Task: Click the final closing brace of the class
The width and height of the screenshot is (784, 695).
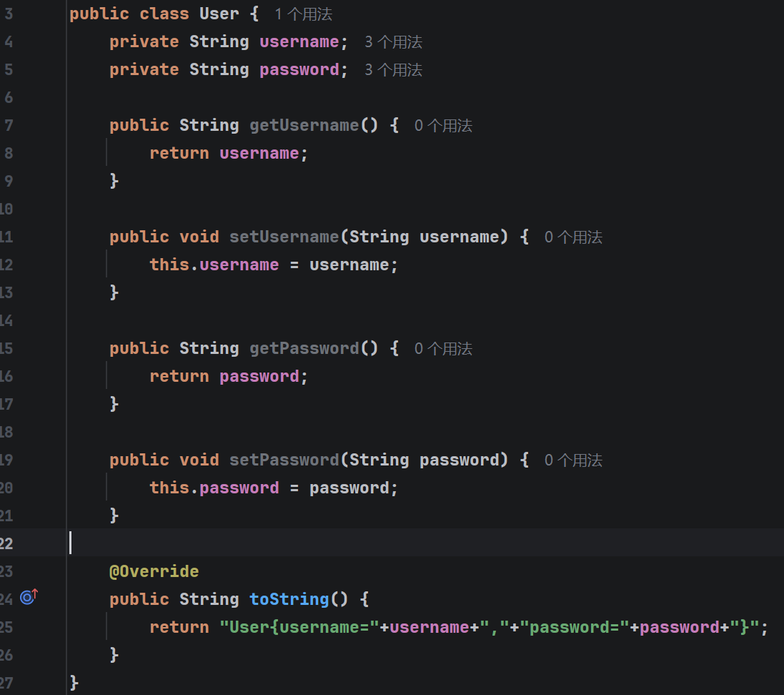Action: pyautogui.click(x=74, y=683)
